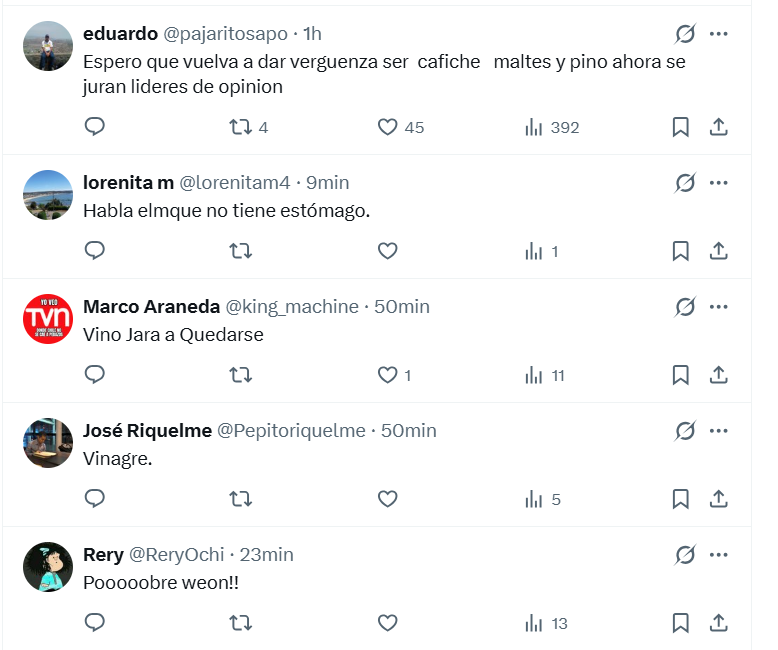The image size is (778, 650).
Task: Repost Marco Araneda's tweet
Action: coord(240,375)
